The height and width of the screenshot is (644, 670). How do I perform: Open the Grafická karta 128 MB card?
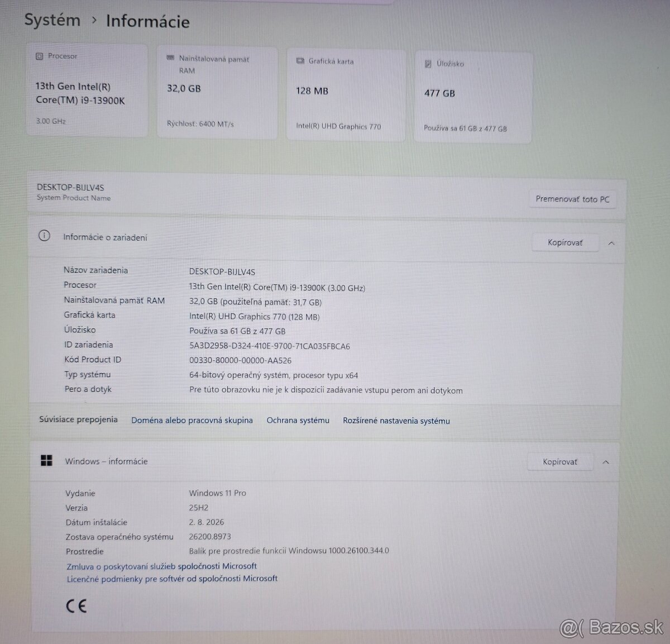pyautogui.click(x=346, y=95)
